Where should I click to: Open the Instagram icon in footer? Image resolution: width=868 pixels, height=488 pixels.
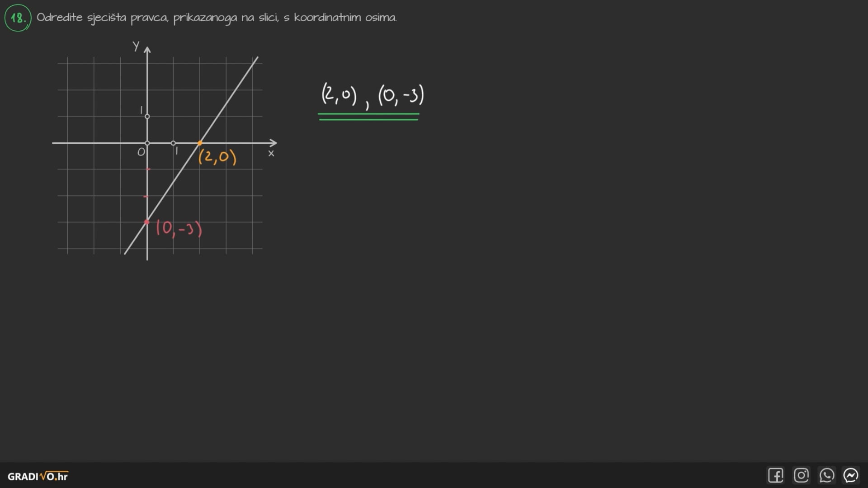tap(801, 475)
